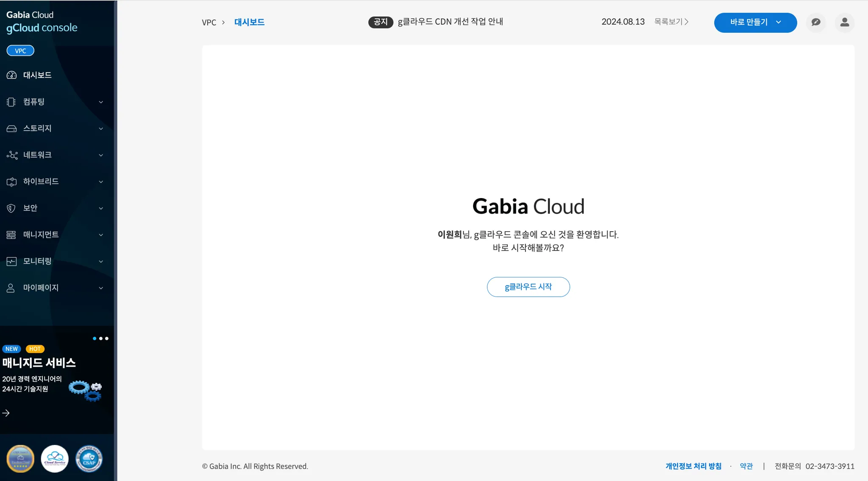Viewport: 868px width, 481px height.
Task: Click the Cloud Service certification badge
Action: coord(55,459)
